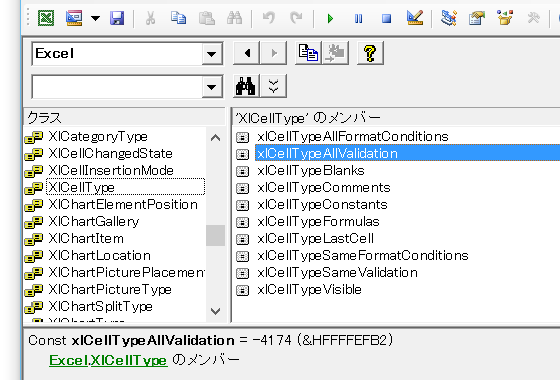Undo last action
Viewport: 560px width, 380px height.
[x=269, y=18]
